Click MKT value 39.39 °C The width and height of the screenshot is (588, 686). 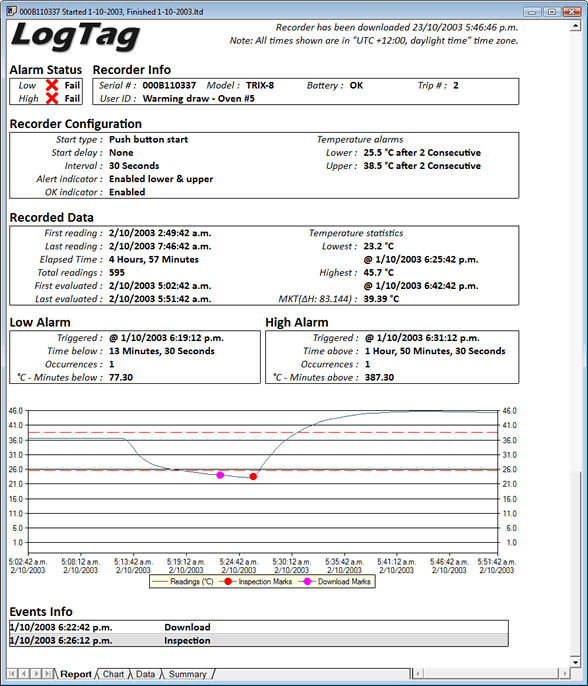pos(381,299)
